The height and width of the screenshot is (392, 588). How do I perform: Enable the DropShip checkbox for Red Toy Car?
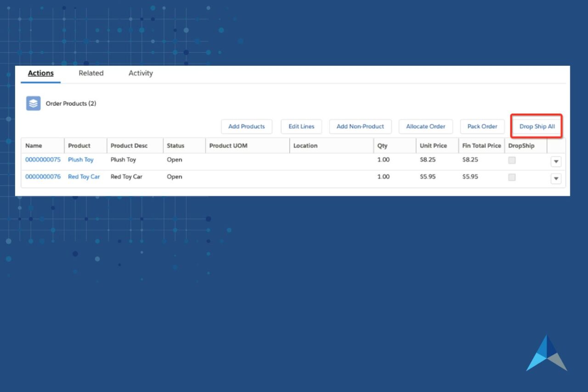coord(512,176)
